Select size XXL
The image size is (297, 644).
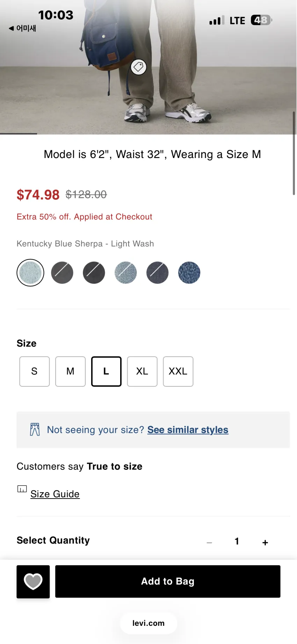[178, 371]
